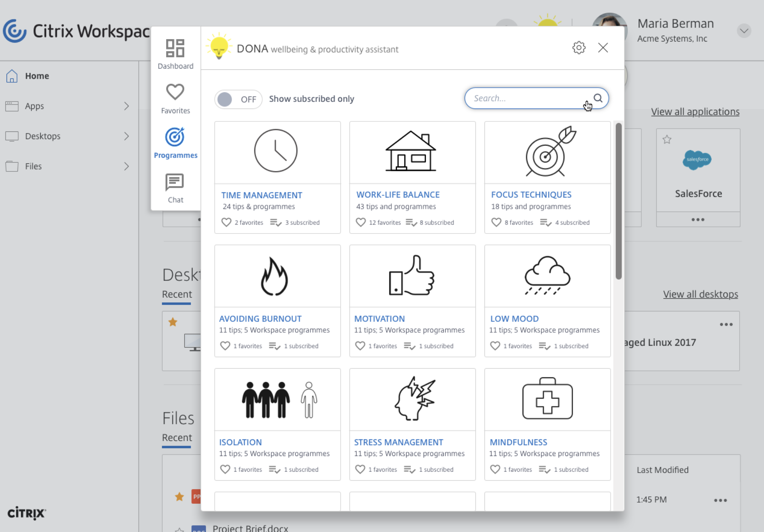Screen dimensions: 764x532
Task: Open WORK-LIFE BALANCE programme title
Action: tap(398, 195)
